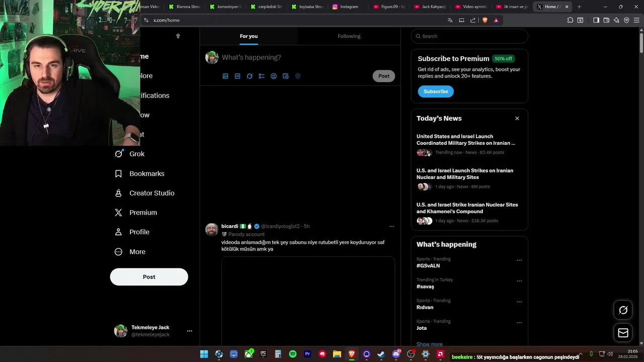Open bicardi's profile name link
This screenshot has width=644, height=362.
tap(230, 226)
